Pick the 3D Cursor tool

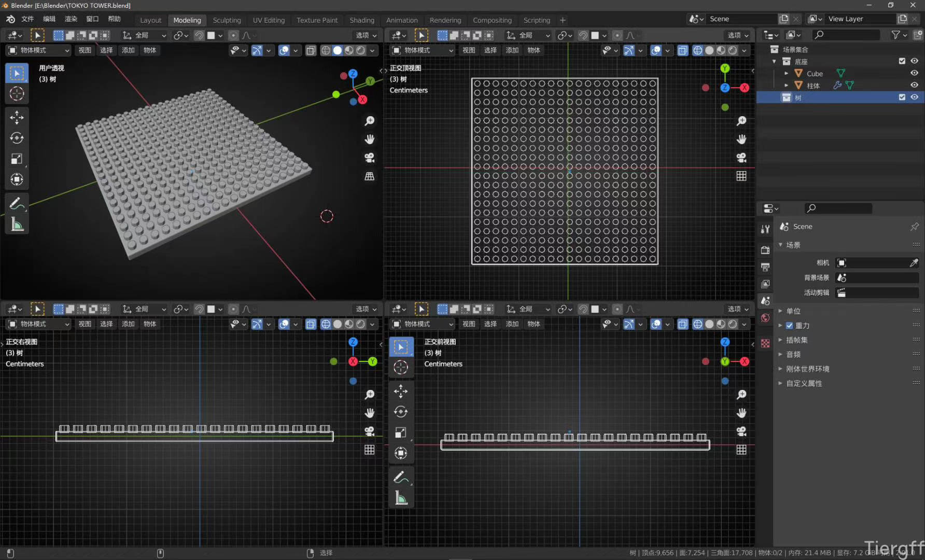pyautogui.click(x=17, y=94)
